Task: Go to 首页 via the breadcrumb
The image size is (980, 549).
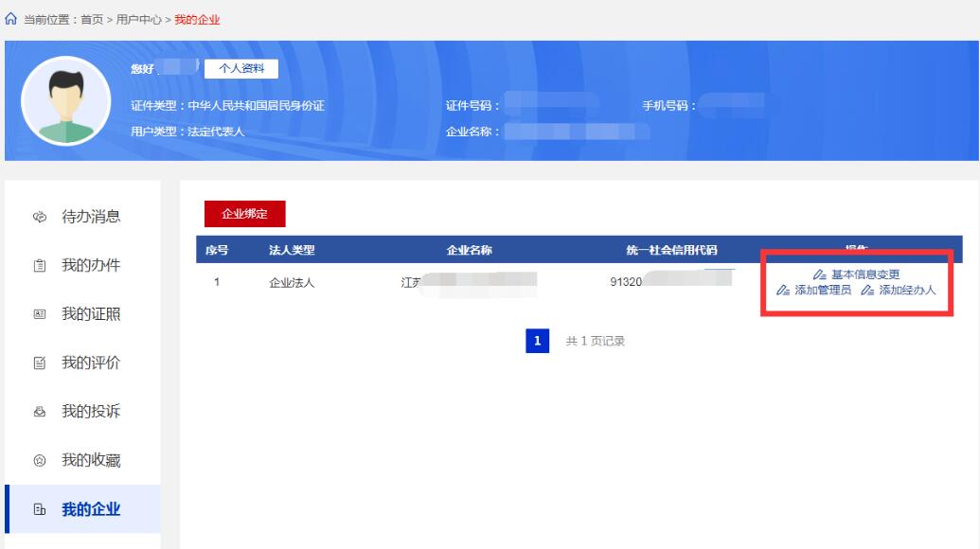Action: coord(92,20)
